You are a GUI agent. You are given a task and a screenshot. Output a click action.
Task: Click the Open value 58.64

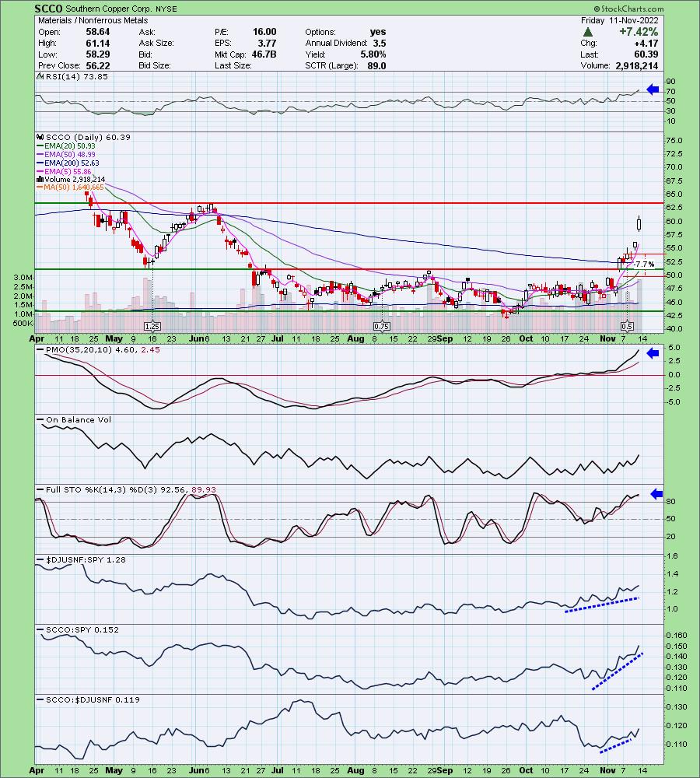(97, 32)
